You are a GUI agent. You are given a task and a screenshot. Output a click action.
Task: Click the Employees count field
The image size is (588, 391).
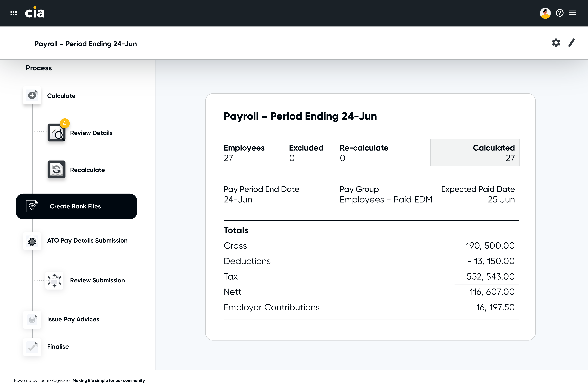point(244,153)
